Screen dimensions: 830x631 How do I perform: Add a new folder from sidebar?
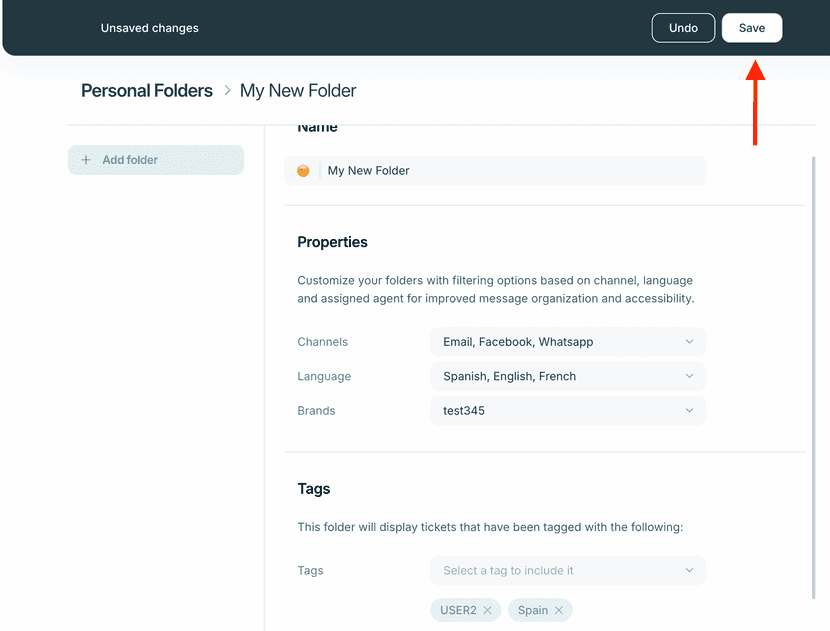click(156, 160)
